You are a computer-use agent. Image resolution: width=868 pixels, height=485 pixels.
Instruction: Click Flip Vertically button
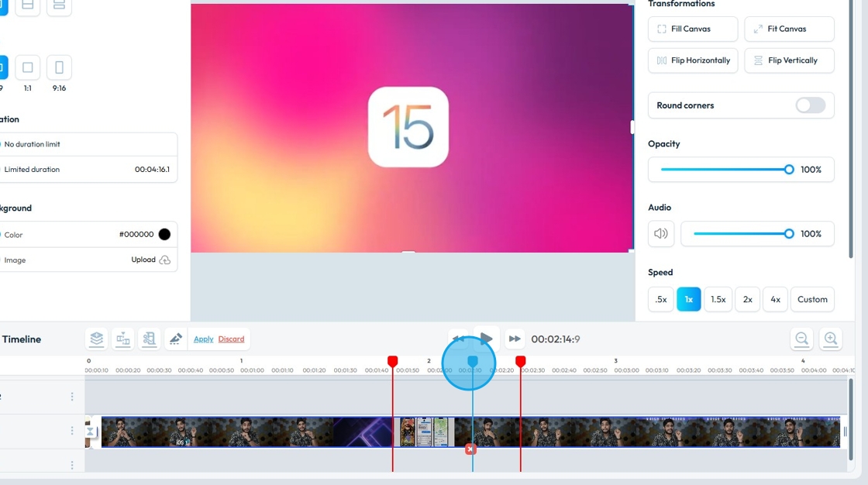[789, 60]
